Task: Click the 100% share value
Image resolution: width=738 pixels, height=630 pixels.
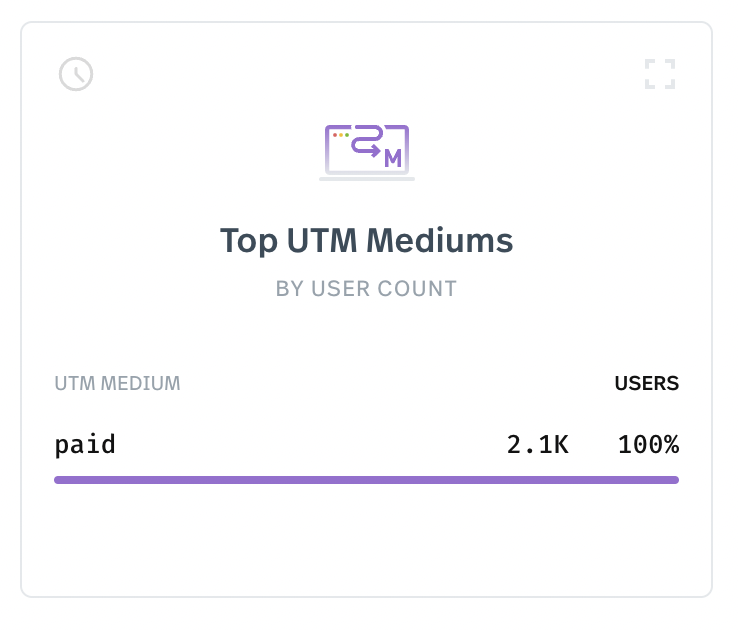Action: click(648, 445)
